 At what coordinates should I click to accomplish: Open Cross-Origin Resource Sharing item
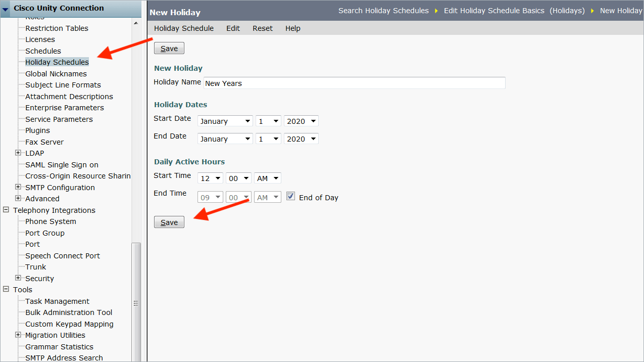[x=78, y=176]
